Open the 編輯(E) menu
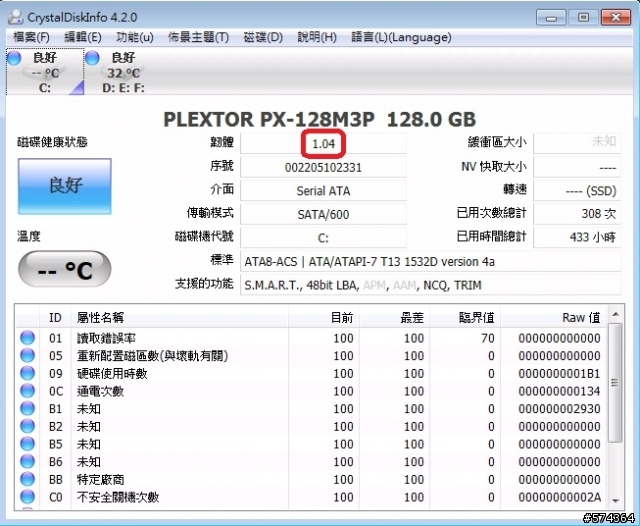The image size is (640, 526). [83, 37]
